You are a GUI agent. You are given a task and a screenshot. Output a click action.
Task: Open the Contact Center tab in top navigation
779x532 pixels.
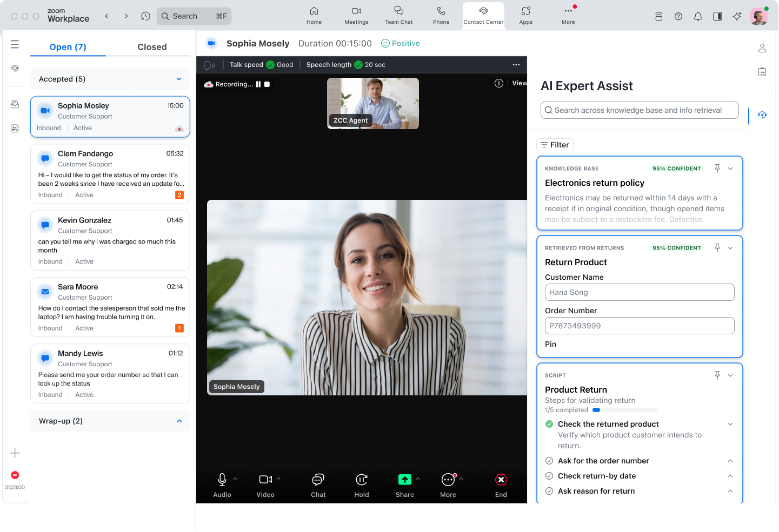(483, 15)
